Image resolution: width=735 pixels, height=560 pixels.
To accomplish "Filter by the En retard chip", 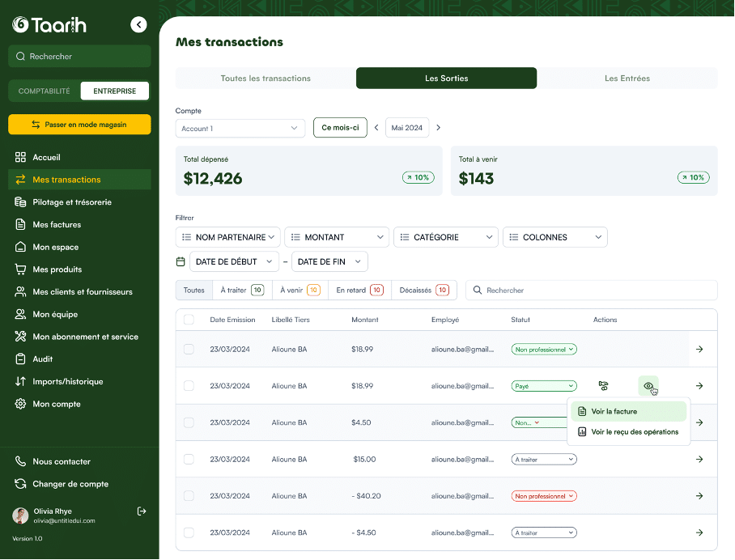I will click(x=359, y=290).
